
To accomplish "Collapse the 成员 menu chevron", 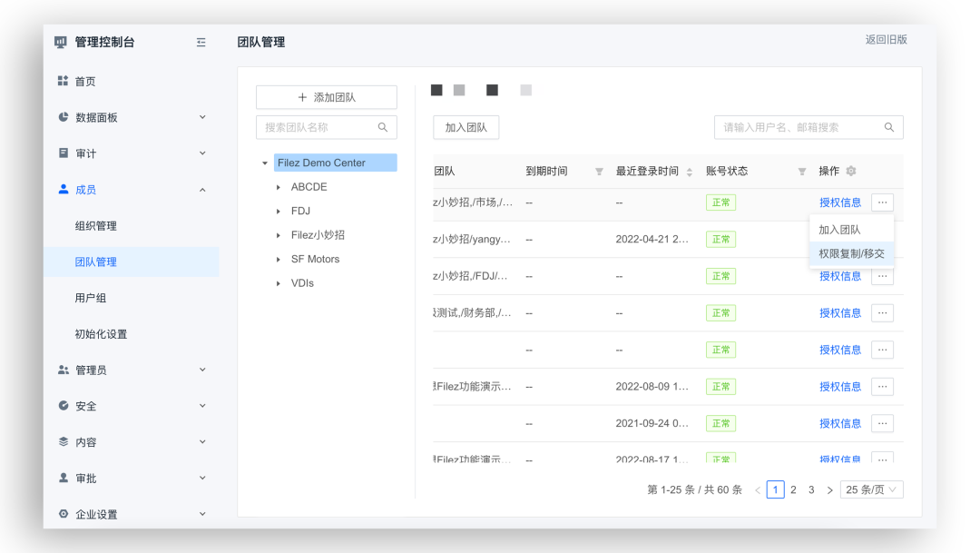I will pos(202,190).
